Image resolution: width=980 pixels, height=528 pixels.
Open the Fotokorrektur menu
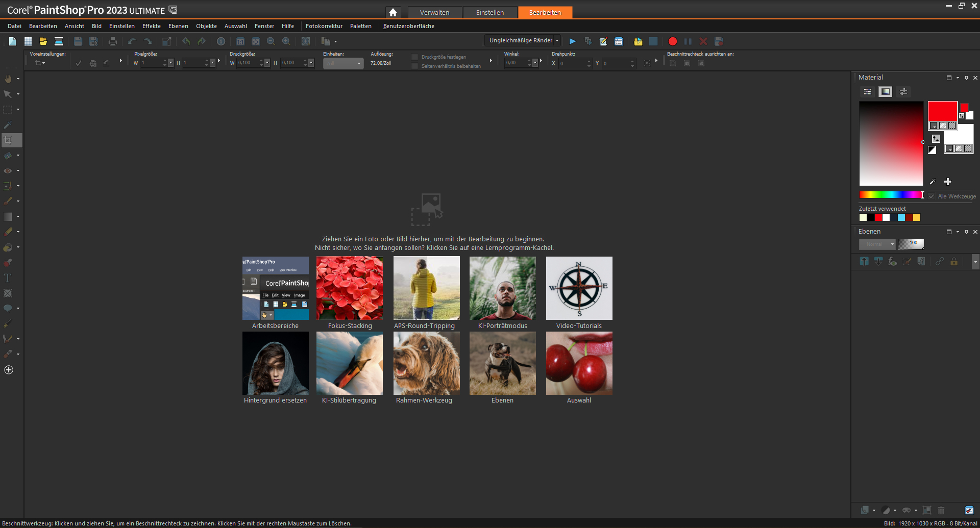tap(324, 26)
